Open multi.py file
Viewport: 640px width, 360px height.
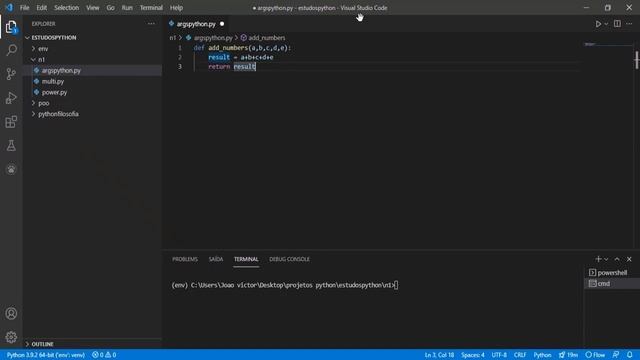[53, 81]
